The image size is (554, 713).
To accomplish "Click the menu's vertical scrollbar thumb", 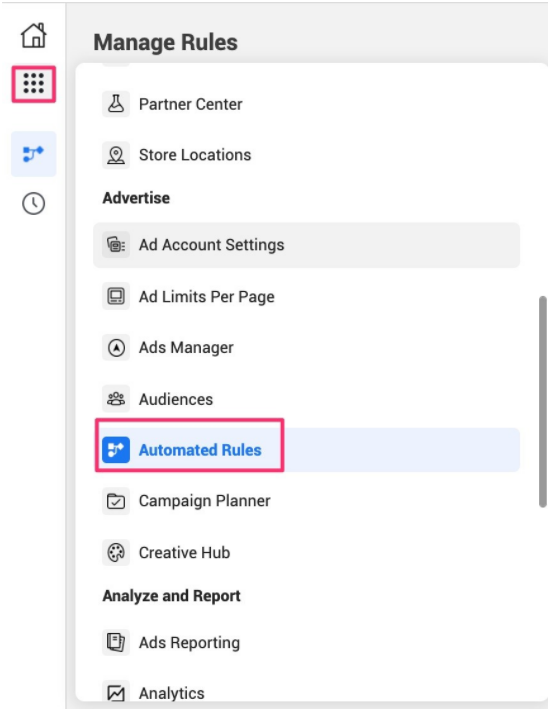I will [x=542, y=402].
